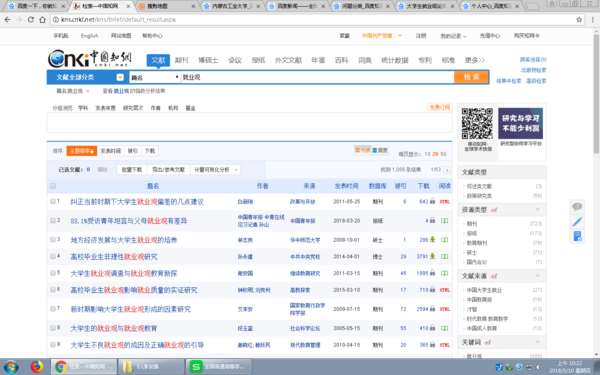The width and height of the screenshot is (600, 375).
Task: Open article 地方经济发展与大学生就业观的培养
Action: (x=124, y=240)
